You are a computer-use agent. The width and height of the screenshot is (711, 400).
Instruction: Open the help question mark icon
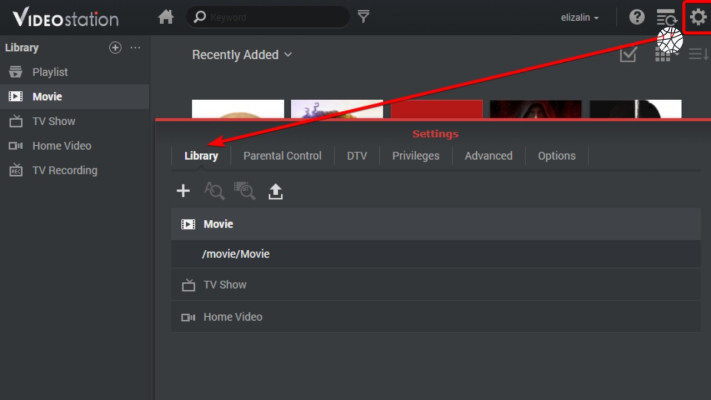[x=637, y=17]
